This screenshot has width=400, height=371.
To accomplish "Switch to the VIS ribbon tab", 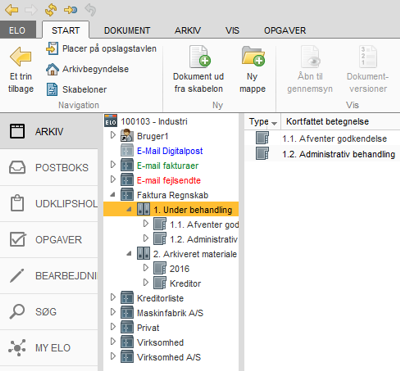I will point(232,31).
